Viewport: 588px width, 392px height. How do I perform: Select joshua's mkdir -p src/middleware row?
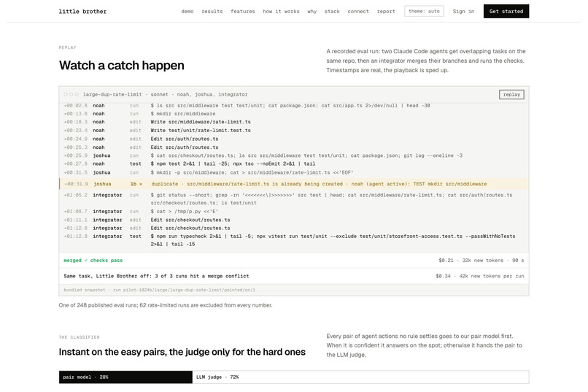pyautogui.click(x=294, y=172)
